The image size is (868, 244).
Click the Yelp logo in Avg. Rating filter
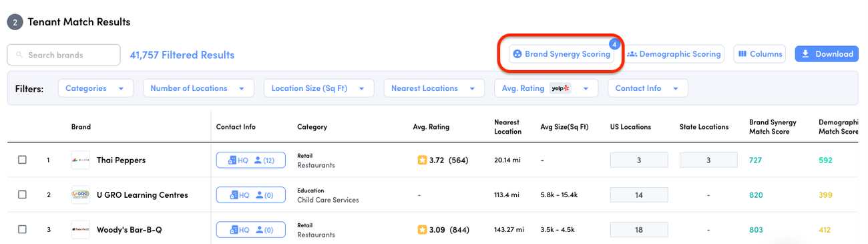pyautogui.click(x=560, y=88)
